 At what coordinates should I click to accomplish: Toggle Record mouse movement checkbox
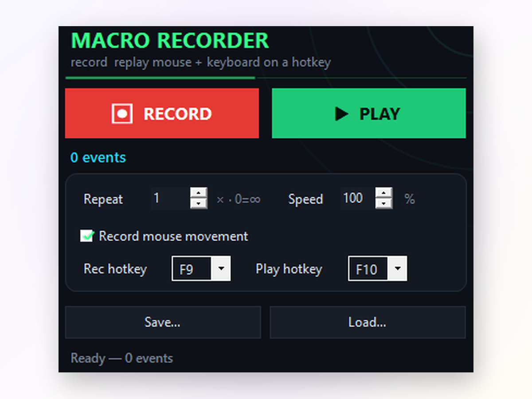[86, 236]
